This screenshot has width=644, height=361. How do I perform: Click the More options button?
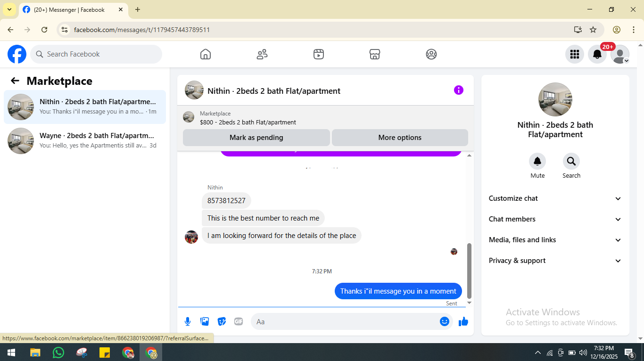pyautogui.click(x=400, y=138)
